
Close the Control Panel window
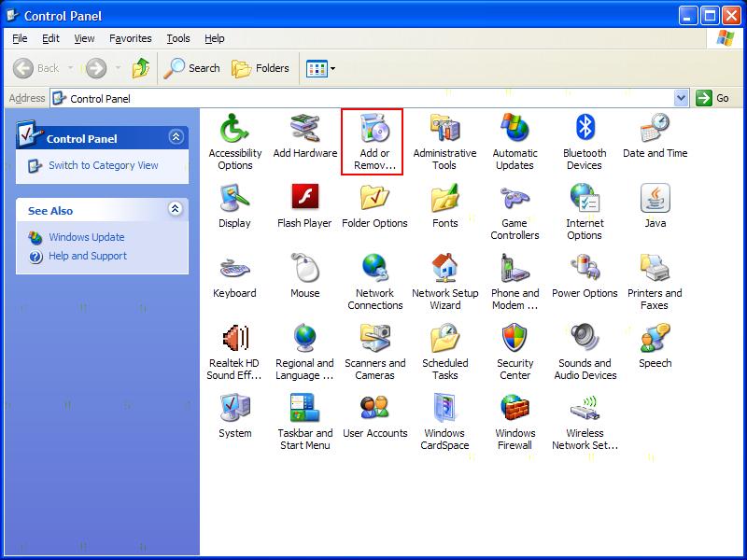(731, 16)
